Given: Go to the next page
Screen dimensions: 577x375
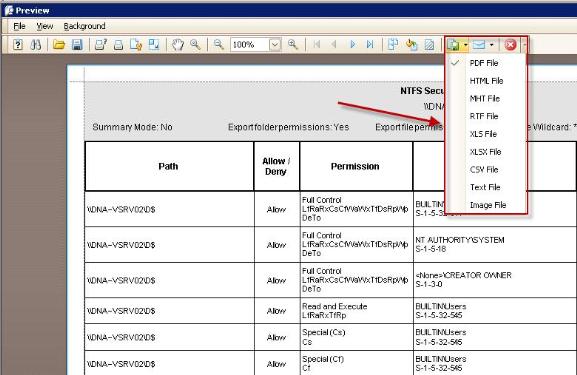Looking at the screenshot, I should pyautogui.click(x=352, y=45).
